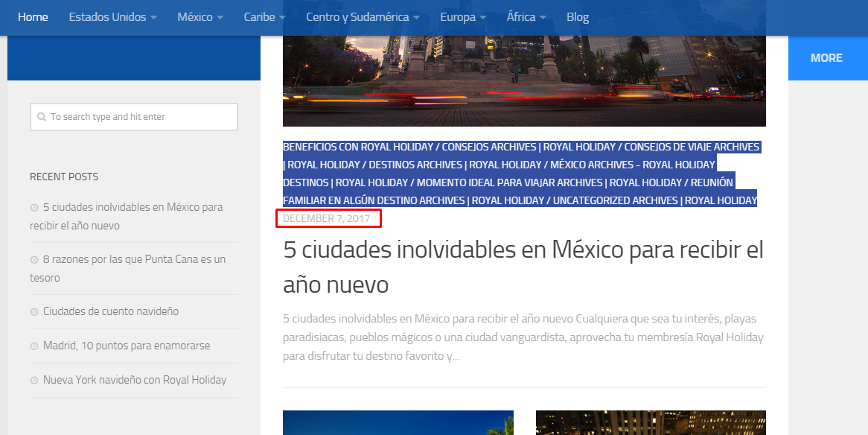Viewport: 868px width, 435px height.
Task: Expand the dropdown arrow next to Estados Unidos
Action: click(153, 18)
